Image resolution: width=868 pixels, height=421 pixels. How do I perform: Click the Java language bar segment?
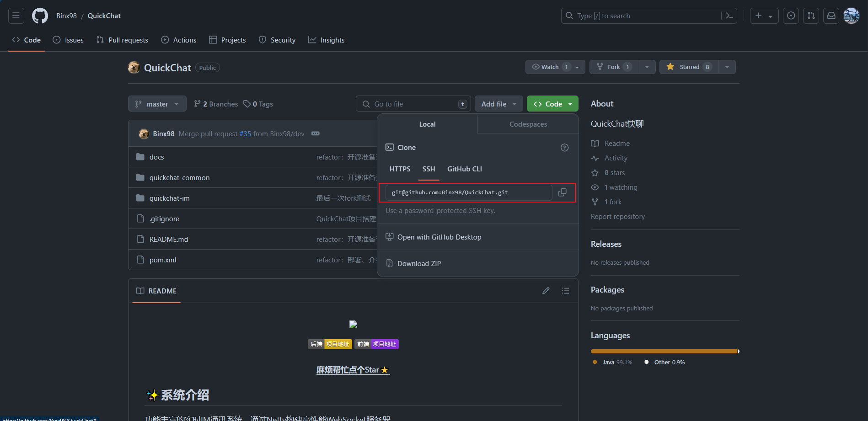[664, 351]
